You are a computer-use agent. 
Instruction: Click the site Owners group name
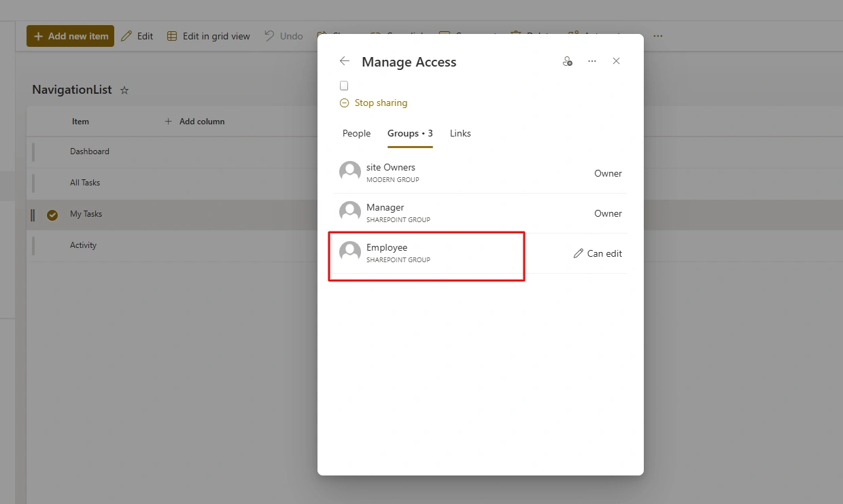click(391, 167)
